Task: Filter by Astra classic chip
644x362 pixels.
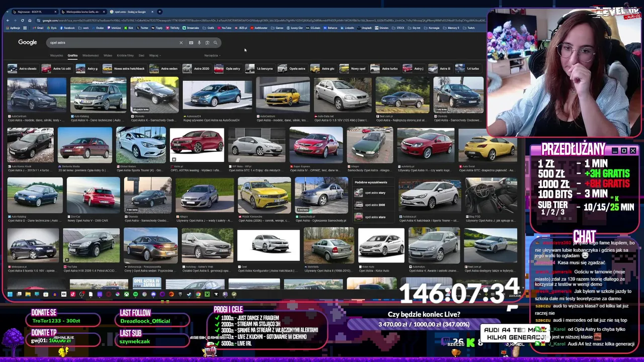Action: point(23,68)
